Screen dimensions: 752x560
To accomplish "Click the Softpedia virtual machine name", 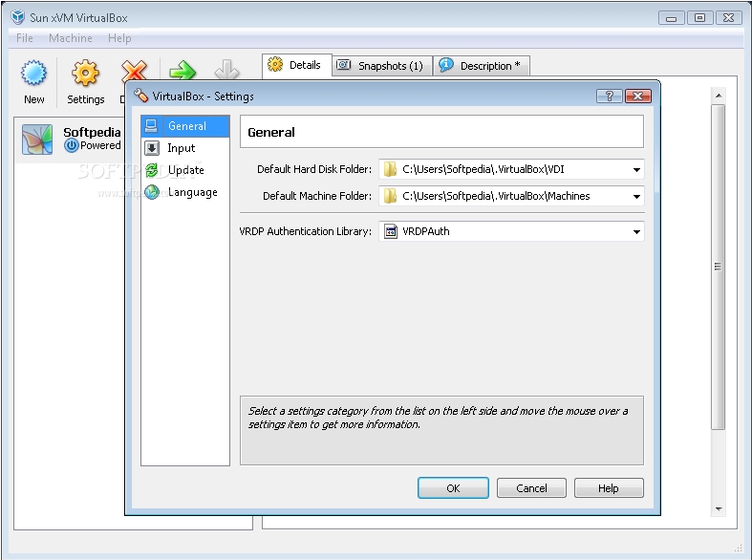I will pos(92,132).
